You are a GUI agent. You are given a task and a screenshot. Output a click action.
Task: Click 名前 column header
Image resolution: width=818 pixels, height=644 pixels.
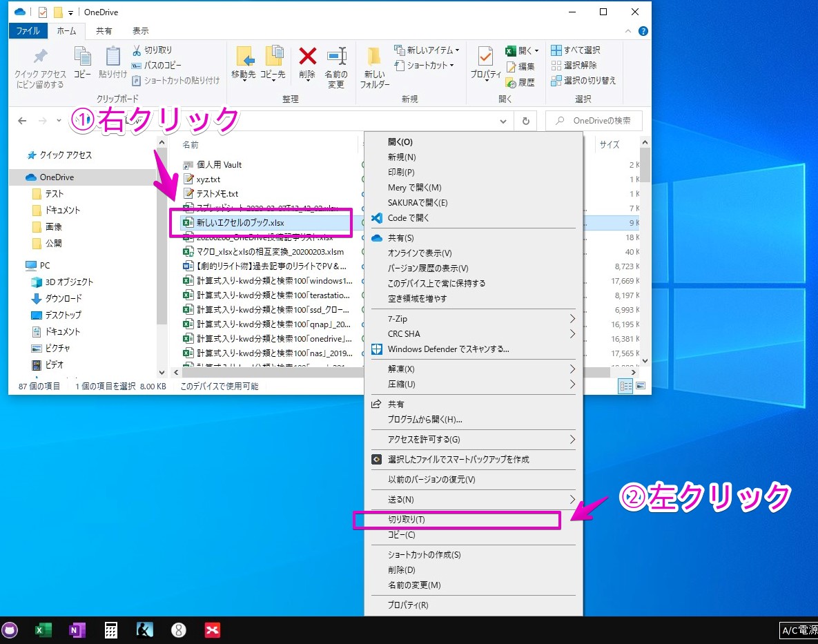coord(191,144)
